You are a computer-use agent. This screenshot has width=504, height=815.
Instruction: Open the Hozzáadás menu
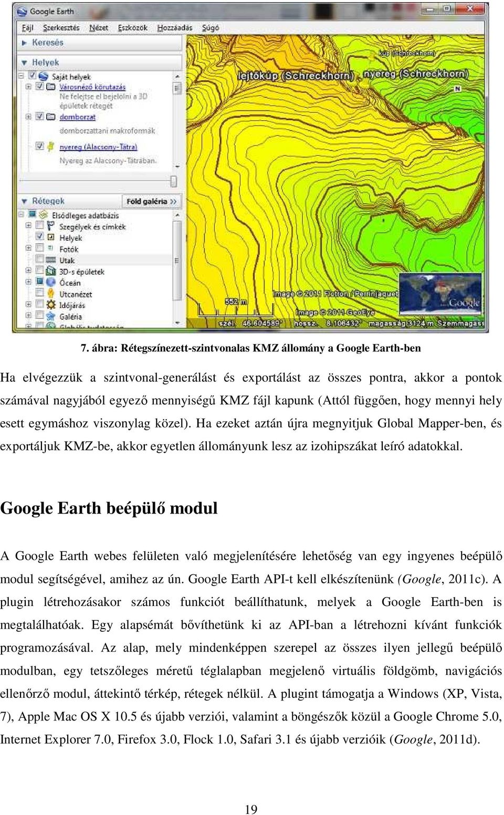click(x=175, y=27)
